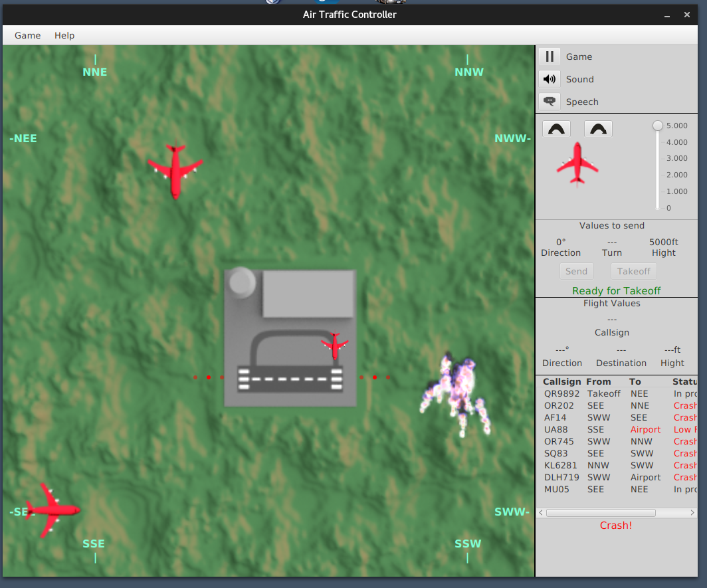Select the plane near the SE marker
Viewport: 707px width, 588px height.
pos(52,510)
